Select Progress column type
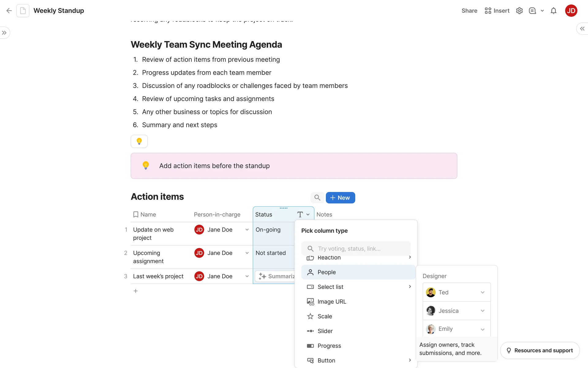The height and width of the screenshot is (368, 588). click(329, 346)
